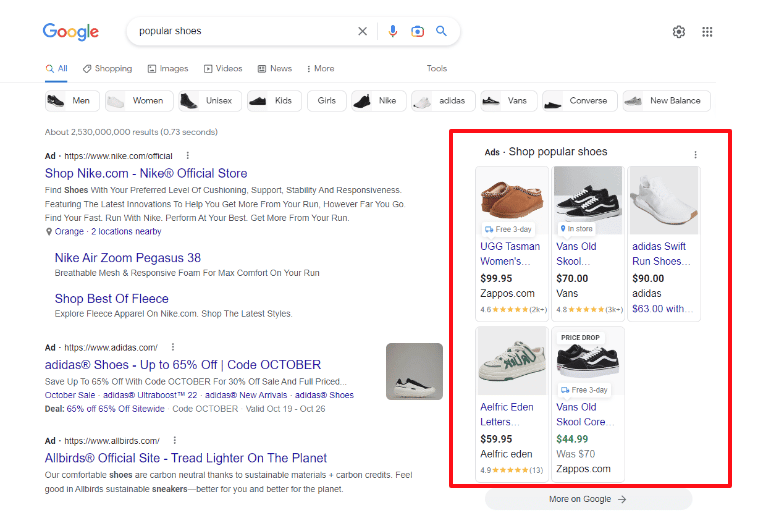Open the 'adidas Shoes' sitelink

click(x=324, y=395)
